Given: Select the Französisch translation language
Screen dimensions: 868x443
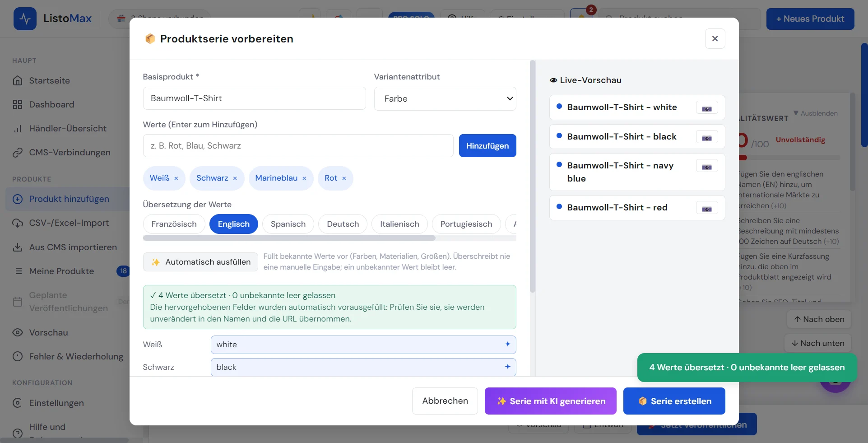Looking at the screenshot, I should [174, 224].
